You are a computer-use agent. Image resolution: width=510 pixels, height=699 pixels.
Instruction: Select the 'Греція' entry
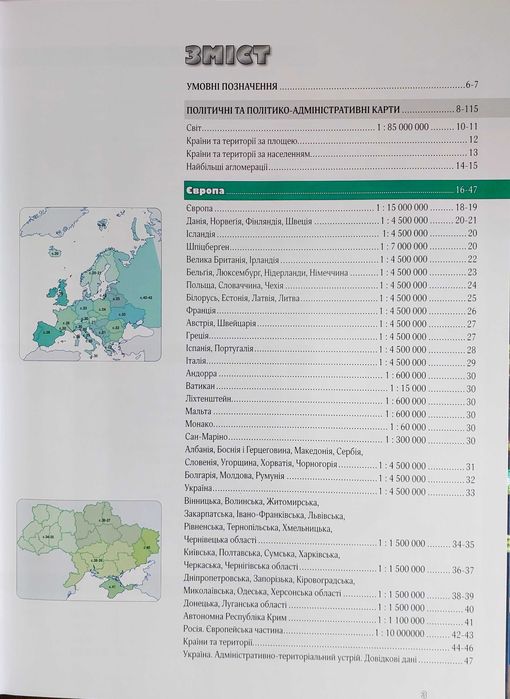331,337
